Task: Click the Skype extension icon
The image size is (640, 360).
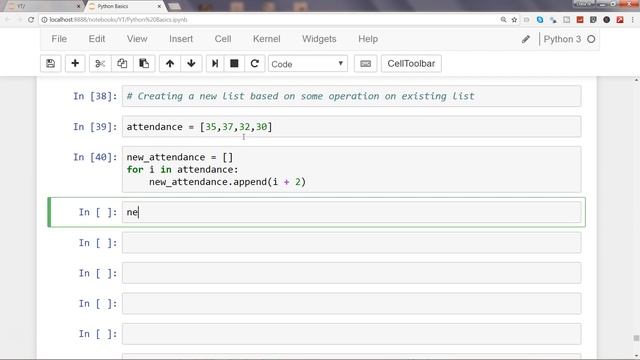Action: tap(540, 20)
